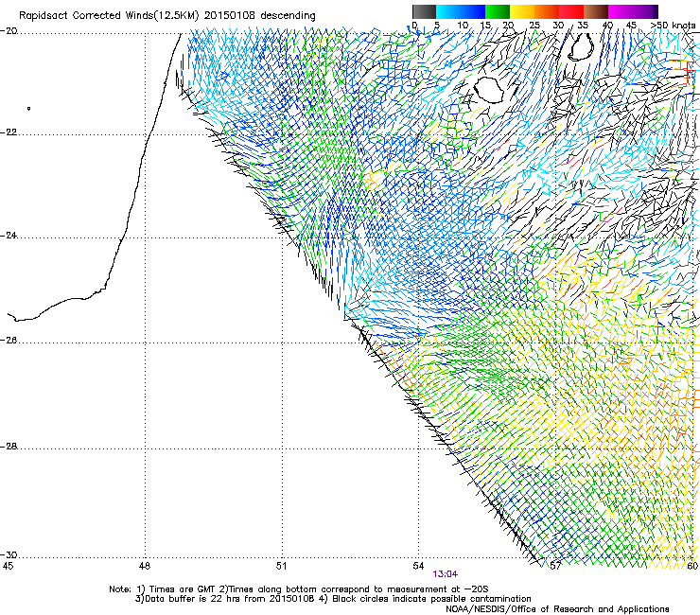Click the 'Times are GMT' note line
The image size is (700, 615).
[x=299, y=589]
